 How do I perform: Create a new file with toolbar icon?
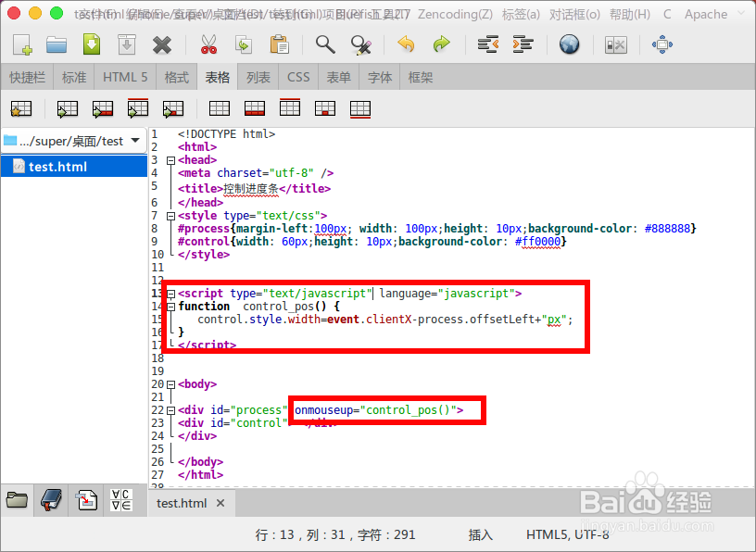click(x=22, y=44)
